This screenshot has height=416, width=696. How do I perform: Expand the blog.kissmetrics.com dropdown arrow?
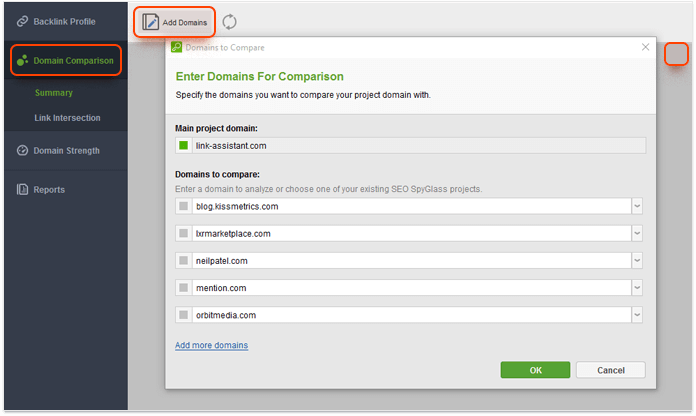pos(637,206)
